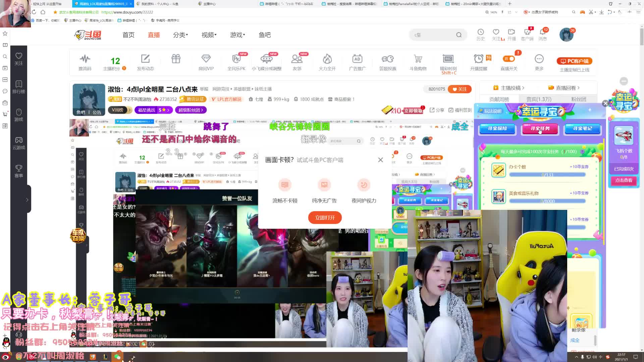Switch to 贡献周榜 tab
The height and width of the screenshot is (362, 644).
499,99
